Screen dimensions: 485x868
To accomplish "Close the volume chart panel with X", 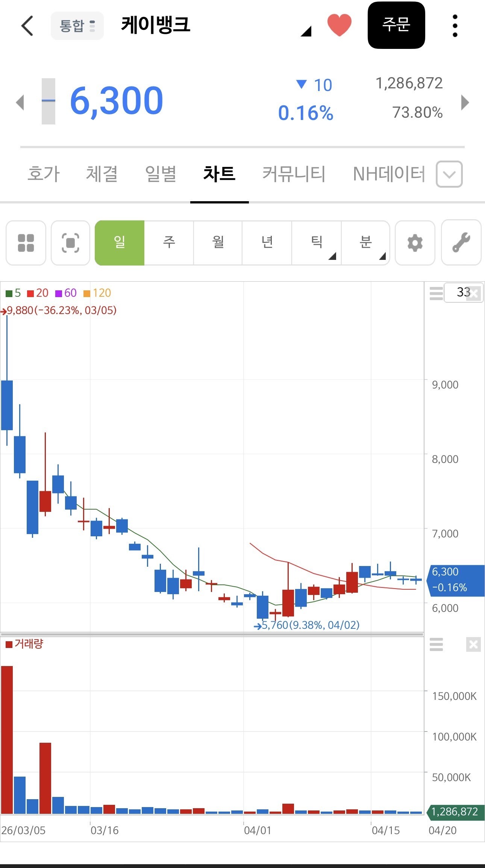I will [473, 645].
